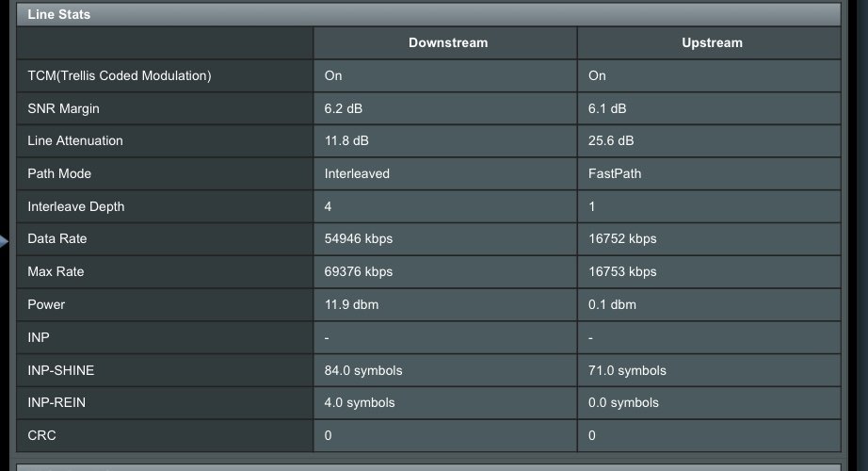Click the FastPath path mode value
Screen dimensions: 868x471
[x=616, y=174]
